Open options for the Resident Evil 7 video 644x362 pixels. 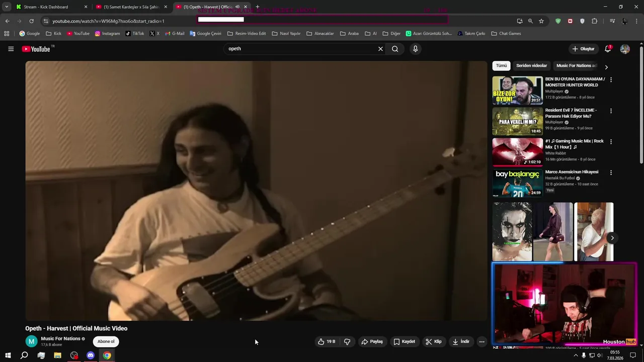point(611,111)
